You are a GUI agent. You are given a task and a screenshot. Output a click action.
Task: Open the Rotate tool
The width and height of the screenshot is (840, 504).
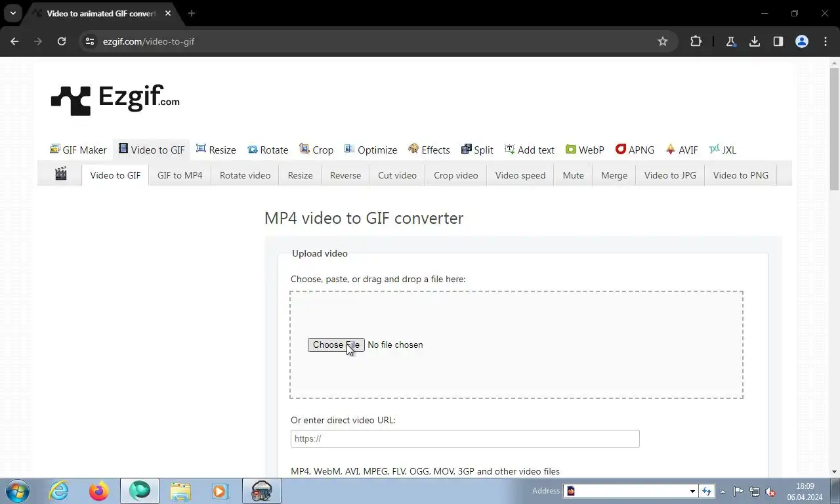268,150
